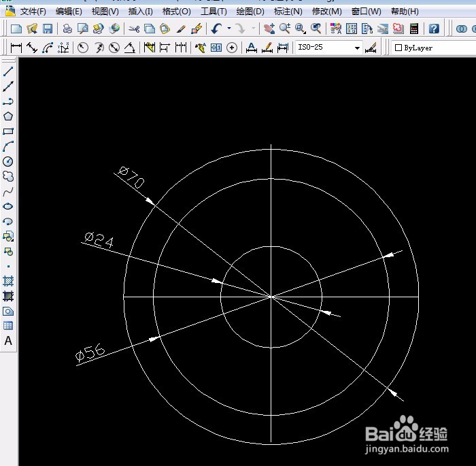476x466 pixels.
Task: Expand the undo history dropdown arrow
Action: tap(229, 29)
